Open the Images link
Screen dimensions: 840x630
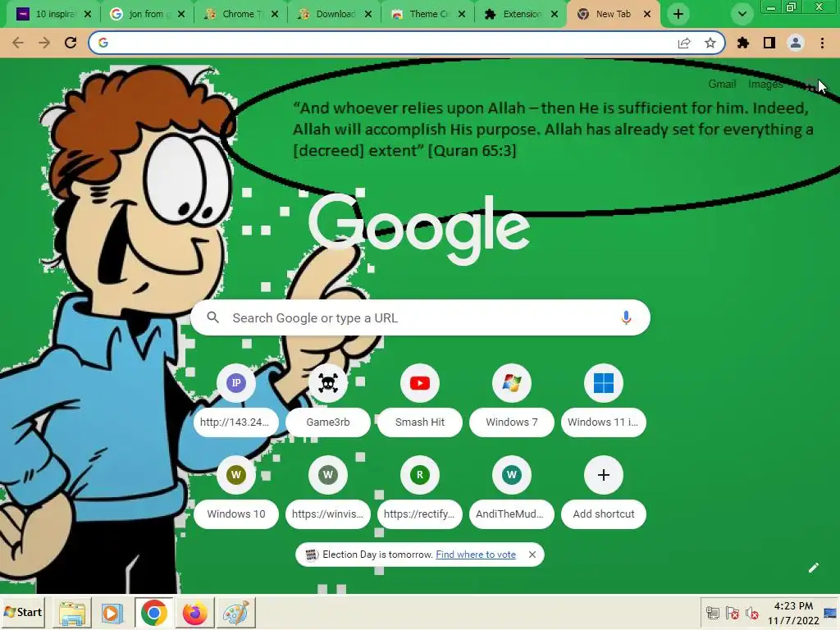coord(765,84)
